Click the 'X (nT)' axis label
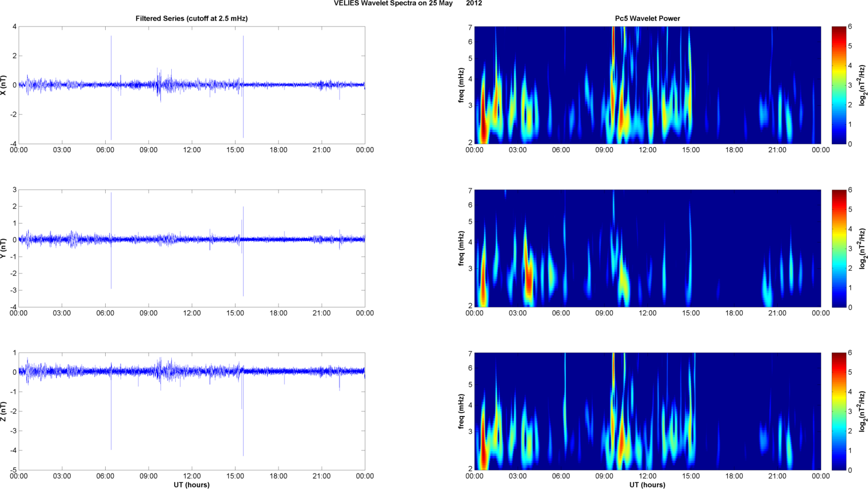This screenshot has width=868, height=489. 4,85
